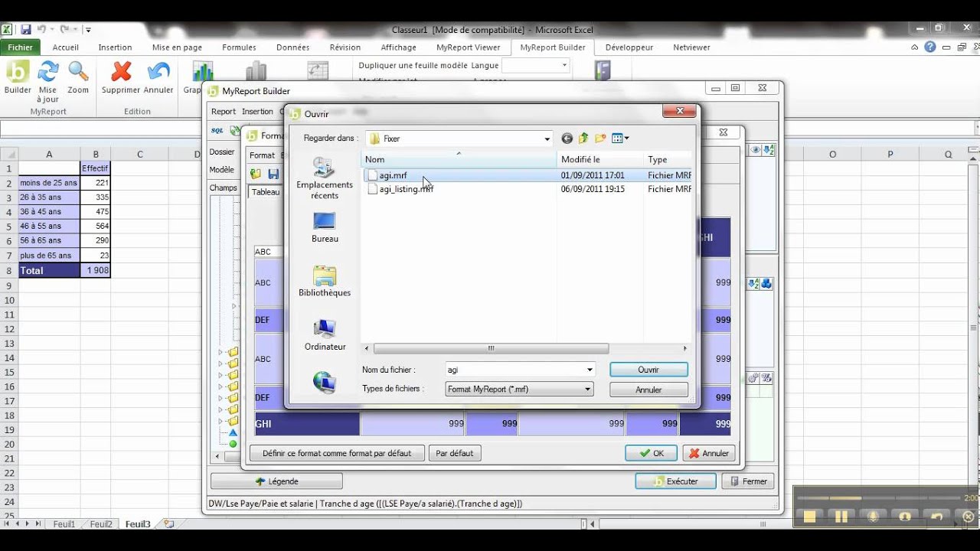Viewport: 980px width, 551px height.
Task: Click the Légende button
Action: [x=276, y=481]
